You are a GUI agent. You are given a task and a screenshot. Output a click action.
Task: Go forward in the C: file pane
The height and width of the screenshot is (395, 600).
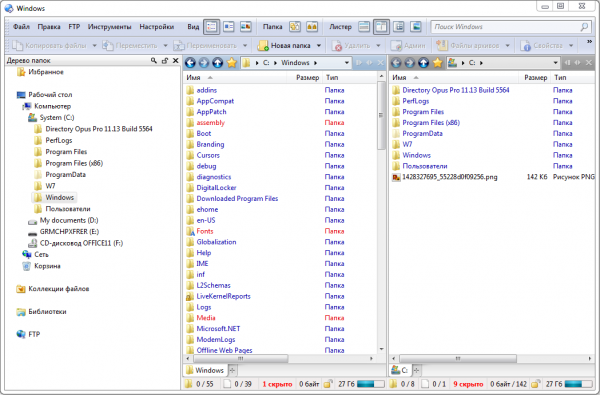tap(409, 63)
